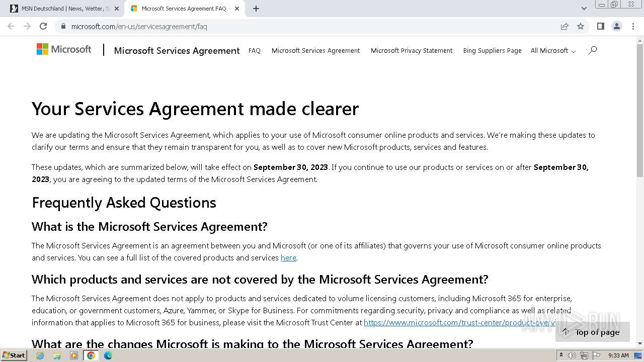Close the Microsoft Services Agreement FAQ tab
The image size is (644, 362).
click(x=236, y=9)
